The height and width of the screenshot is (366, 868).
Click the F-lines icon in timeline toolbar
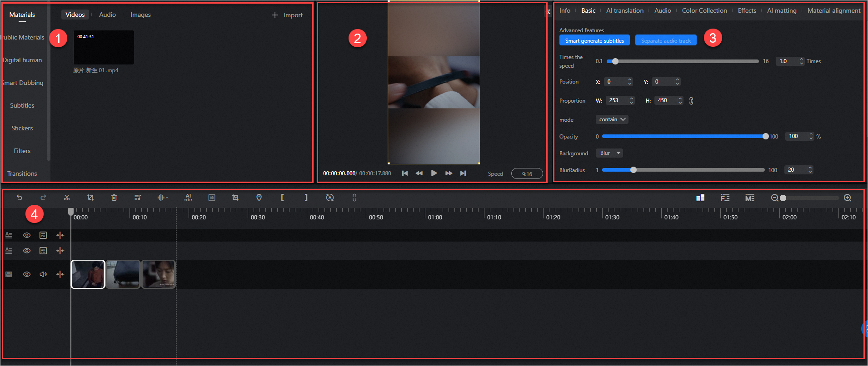[x=725, y=198]
